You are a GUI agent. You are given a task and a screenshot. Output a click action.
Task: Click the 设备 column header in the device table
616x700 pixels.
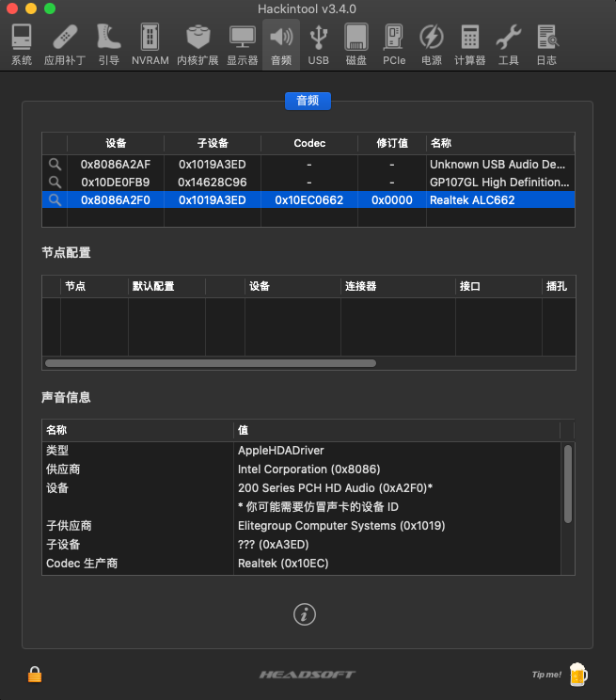point(116,143)
